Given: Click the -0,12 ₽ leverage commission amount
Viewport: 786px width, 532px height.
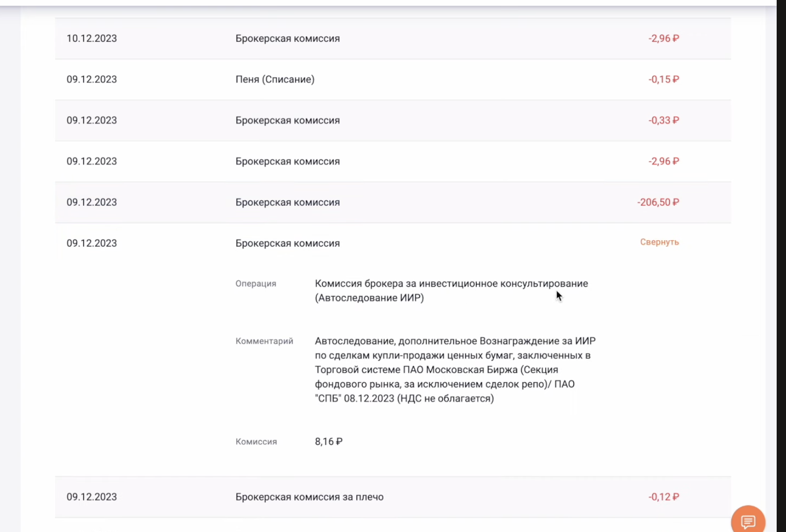Looking at the screenshot, I should click(663, 497).
